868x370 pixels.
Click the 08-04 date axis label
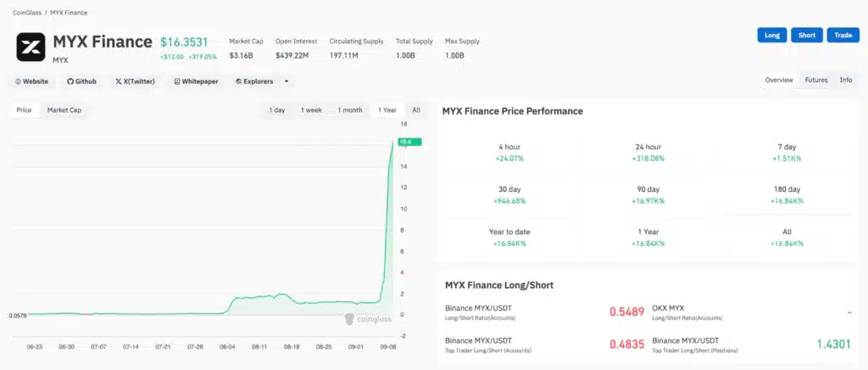[227, 347]
